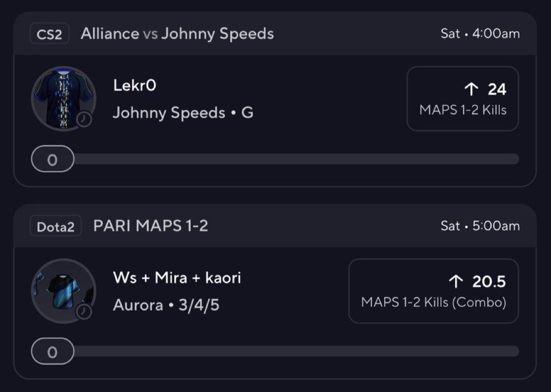Click Lekr0's jersey avatar
The width and height of the screenshot is (551, 392).
[x=62, y=97]
